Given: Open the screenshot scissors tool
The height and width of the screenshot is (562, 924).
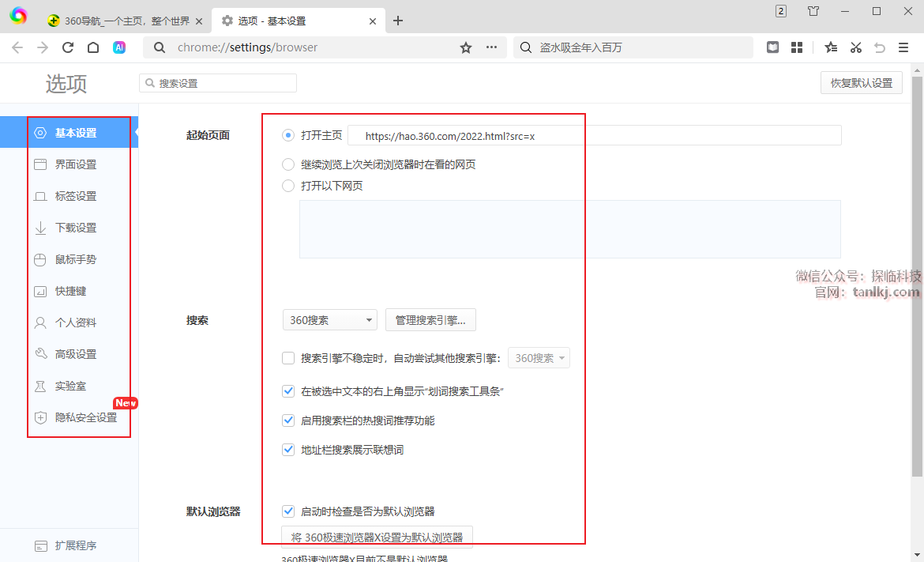Looking at the screenshot, I should (x=855, y=47).
